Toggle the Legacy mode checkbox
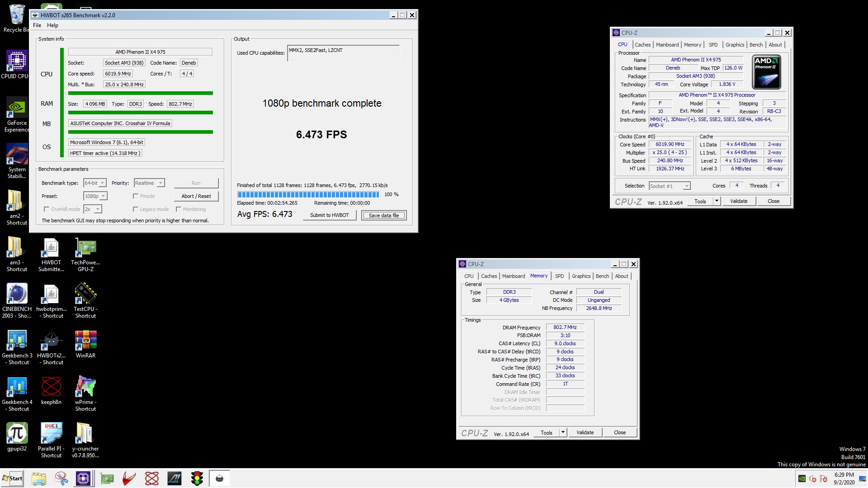The width and height of the screenshot is (868, 488). coord(136,209)
